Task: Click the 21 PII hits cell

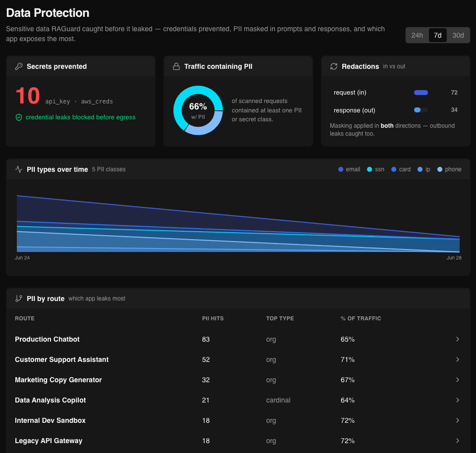Action: (206, 400)
